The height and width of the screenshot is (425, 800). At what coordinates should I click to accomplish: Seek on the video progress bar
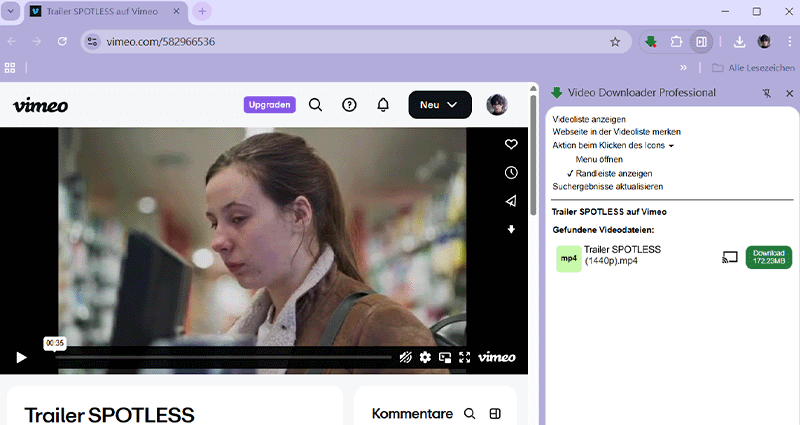pos(223,357)
